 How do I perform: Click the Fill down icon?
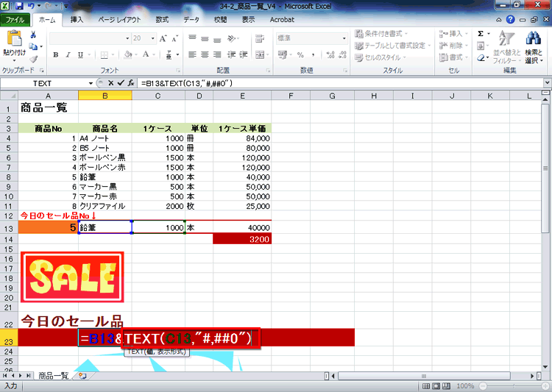coord(481,46)
